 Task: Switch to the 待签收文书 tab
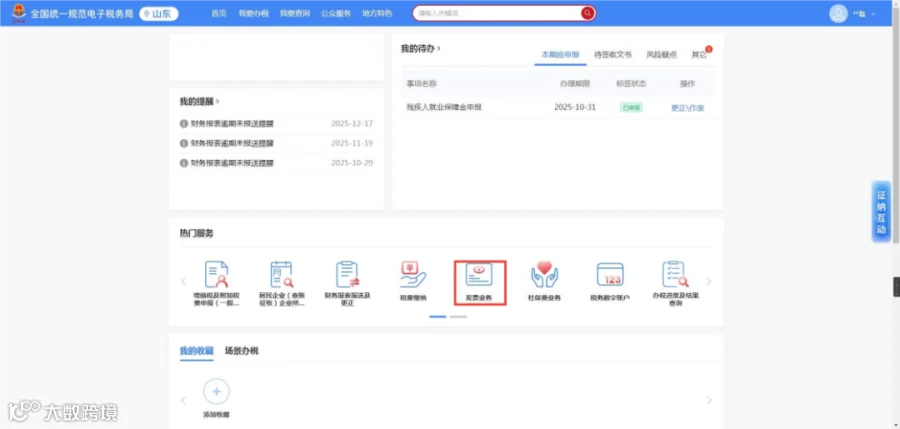click(613, 55)
